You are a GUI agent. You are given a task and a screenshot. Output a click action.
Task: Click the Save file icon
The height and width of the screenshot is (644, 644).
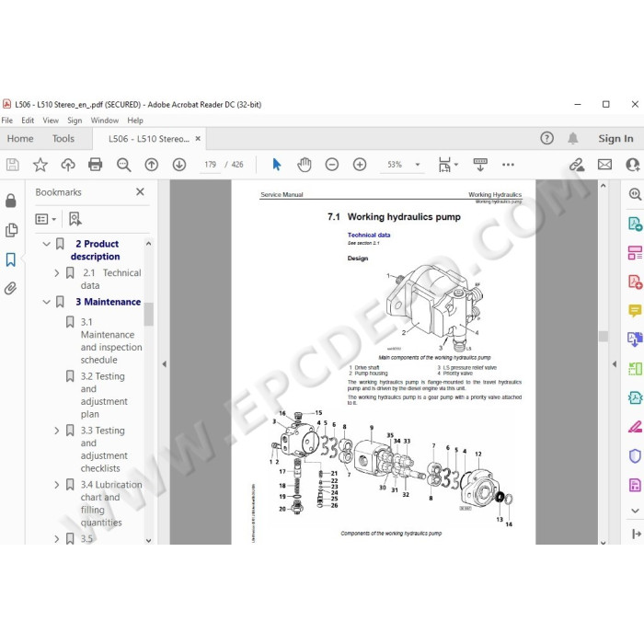pyautogui.click(x=12, y=165)
